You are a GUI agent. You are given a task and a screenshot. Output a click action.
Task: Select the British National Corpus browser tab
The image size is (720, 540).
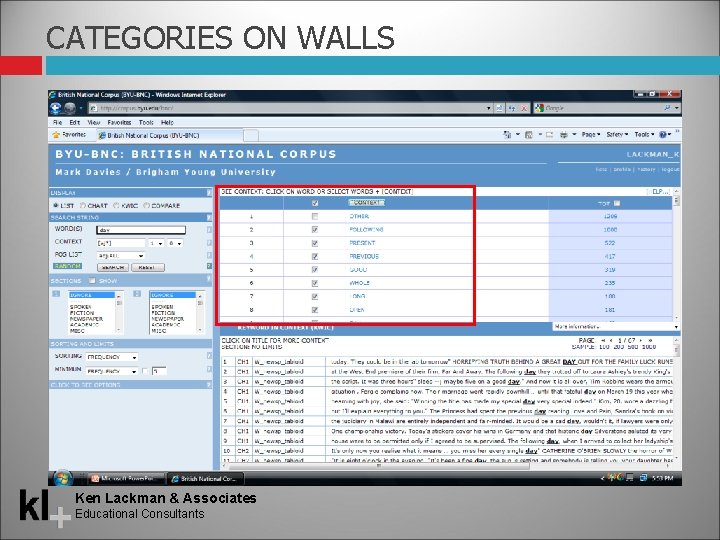click(x=169, y=135)
